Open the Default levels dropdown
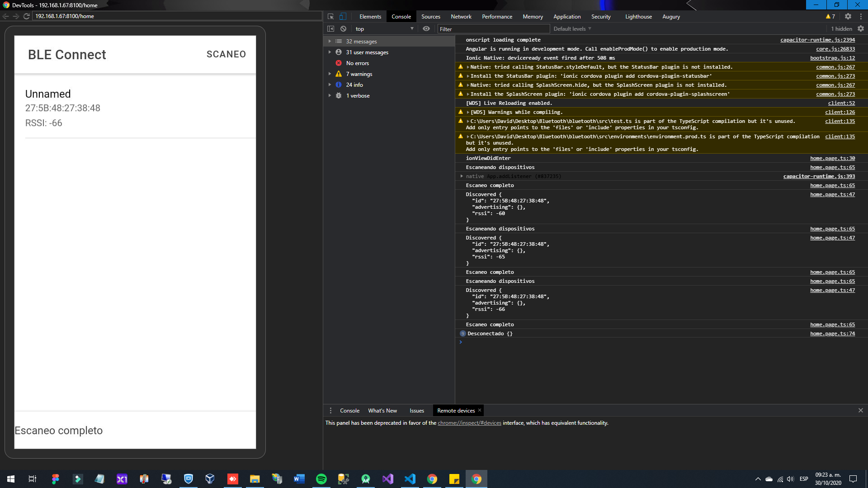868x488 pixels. point(571,28)
